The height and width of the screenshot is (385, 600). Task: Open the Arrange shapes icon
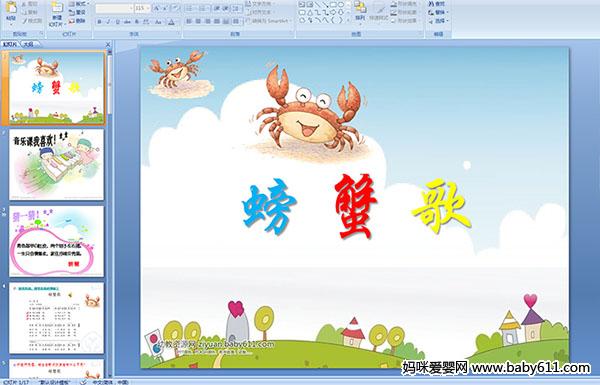(x=360, y=7)
